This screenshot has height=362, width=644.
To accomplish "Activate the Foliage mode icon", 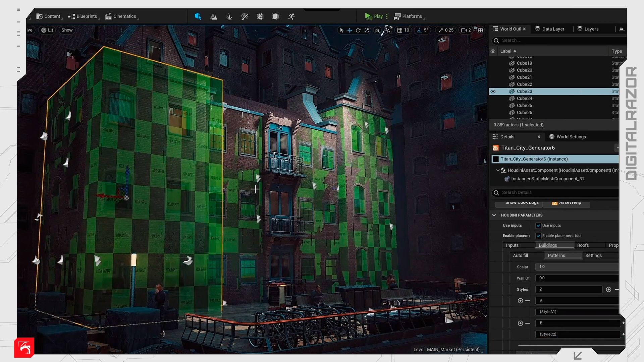I will (229, 16).
